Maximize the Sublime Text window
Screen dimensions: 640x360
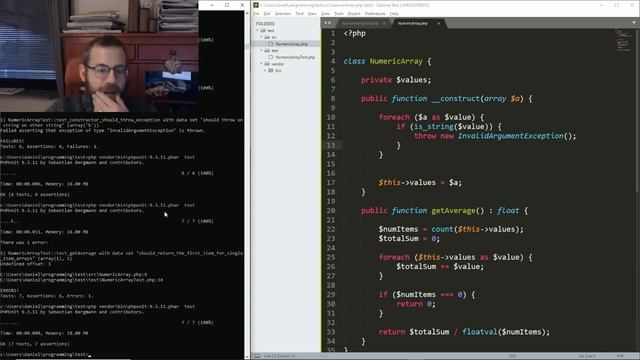(617, 5)
